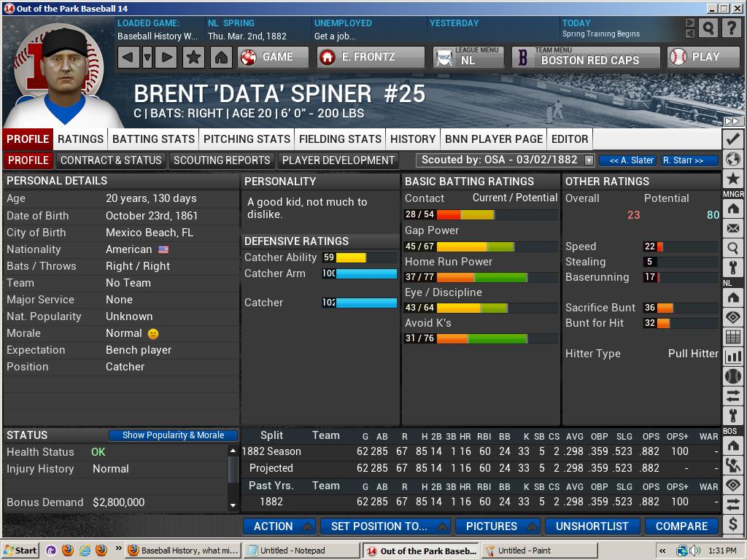Image resolution: width=747 pixels, height=560 pixels.
Task: Switch to the RATINGS tab
Action: pos(81,139)
